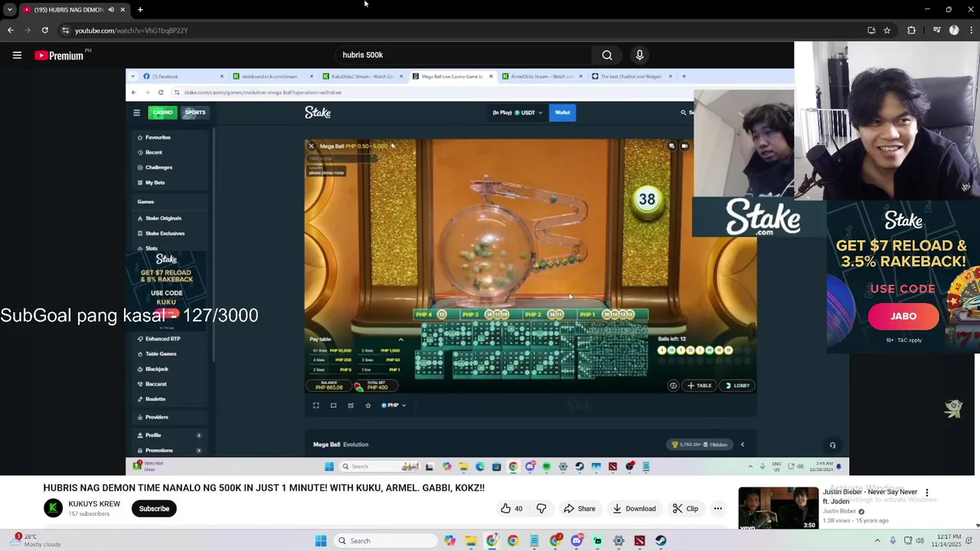Open the Chrome profile avatar
980x551 pixels.
pos(954,31)
